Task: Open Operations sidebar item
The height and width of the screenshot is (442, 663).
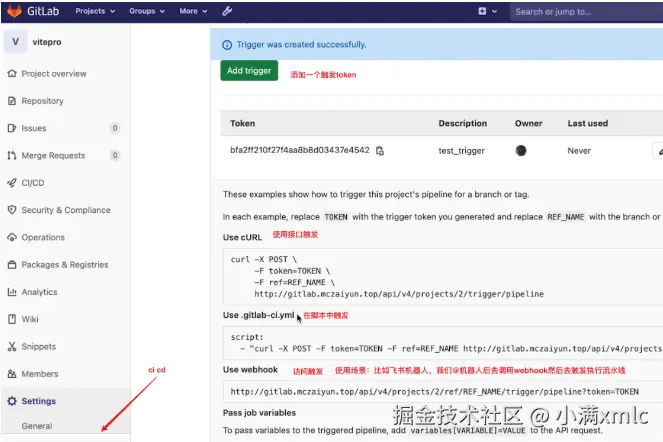Action: (x=43, y=237)
